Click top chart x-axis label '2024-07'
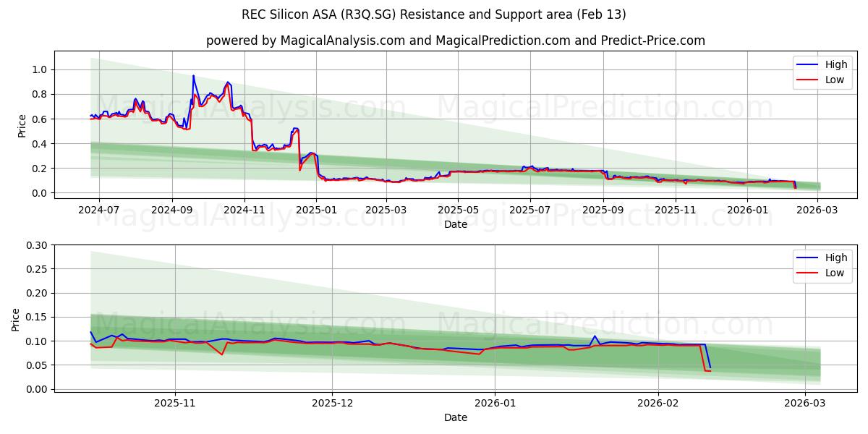 tap(98, 210)
